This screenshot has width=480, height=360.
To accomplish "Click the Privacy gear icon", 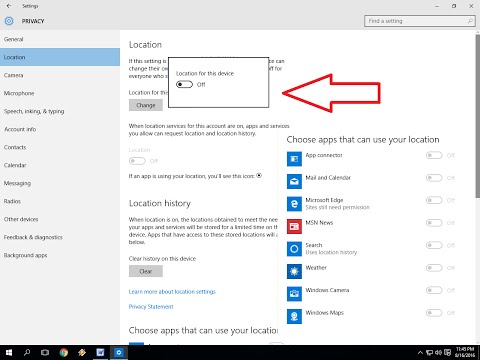I will pos(9,21).
